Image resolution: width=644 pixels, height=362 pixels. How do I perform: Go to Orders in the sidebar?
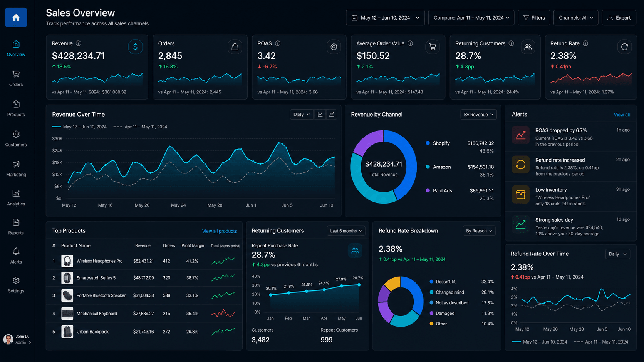click(x=16, y=79)
